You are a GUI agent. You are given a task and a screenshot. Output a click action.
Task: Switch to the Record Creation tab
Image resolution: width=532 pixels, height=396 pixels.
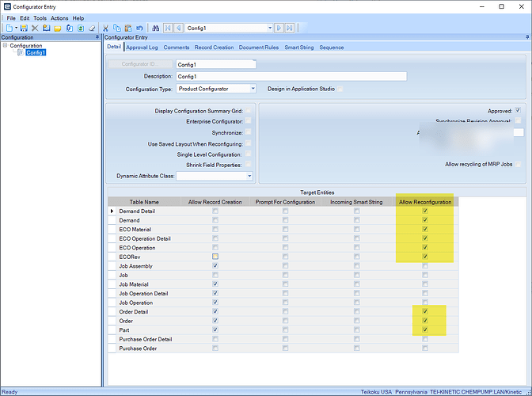214,48
